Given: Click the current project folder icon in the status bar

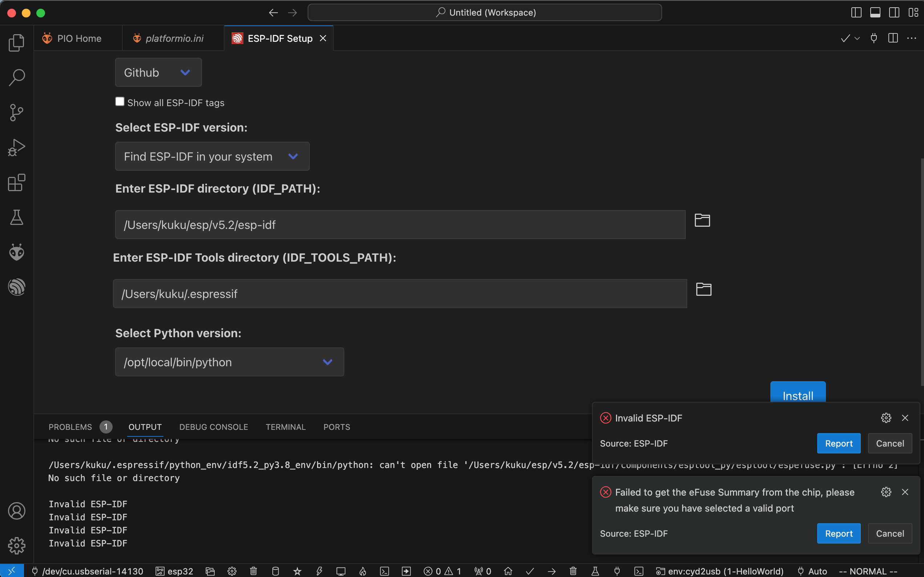Looking at the screenshot, I should coord(210,571).
